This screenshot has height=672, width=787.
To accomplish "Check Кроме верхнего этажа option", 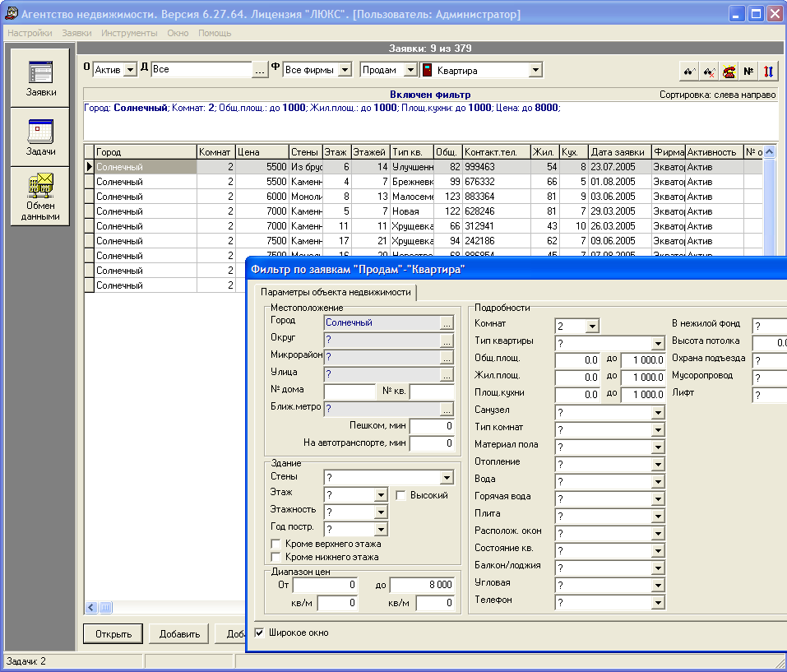I will pos(275,544).
